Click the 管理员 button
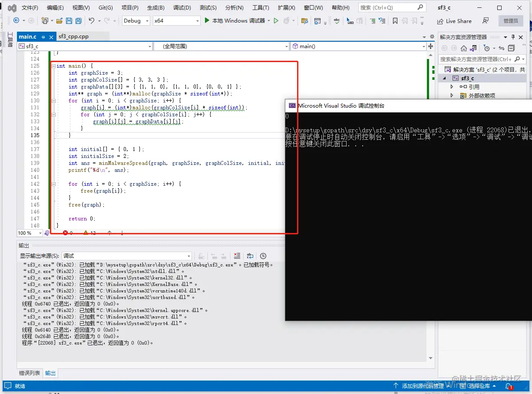The image size is (532, 394). (511, 21)
